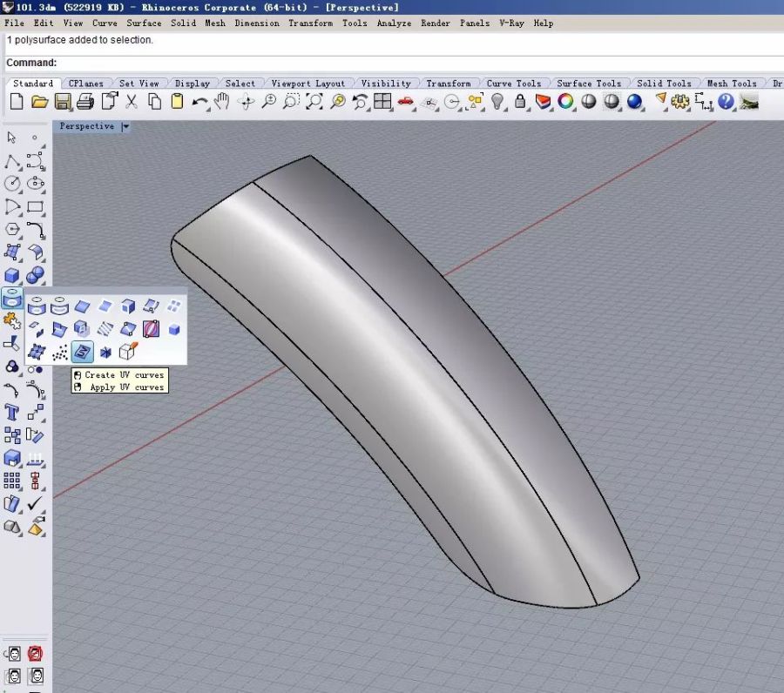This screenshot has height=693, width=784.
Task: Select the Polyline tool
Action: coord(12,161)
